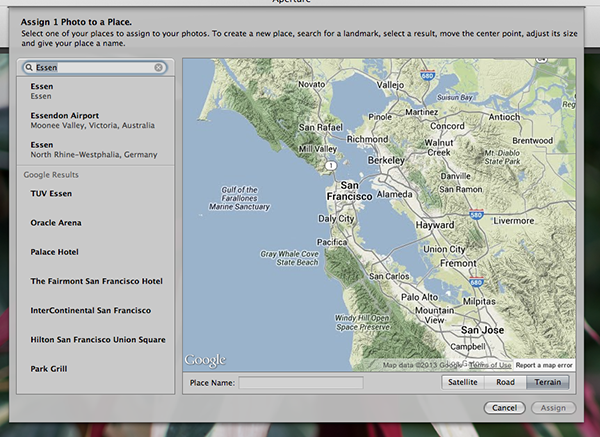Switch map to Satellite view
The height and width of the screenshot is (437, 600).
pyautogui.click(x=463, y=382)
